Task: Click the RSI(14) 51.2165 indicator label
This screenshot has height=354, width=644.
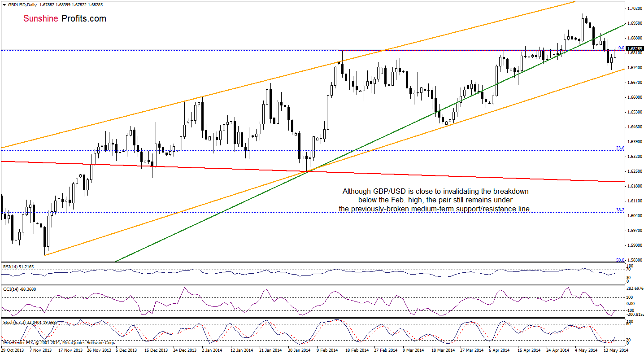Action: click(18, 267)
